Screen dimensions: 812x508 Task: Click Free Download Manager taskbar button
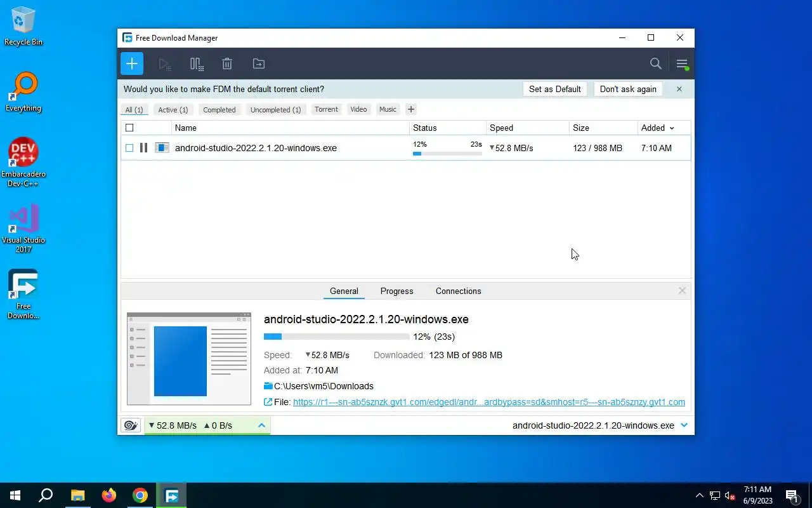coord(171,495)
